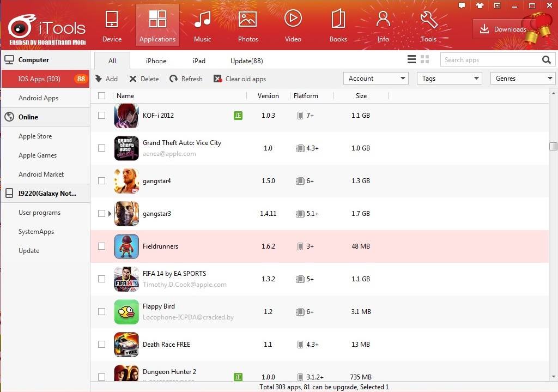Click the Death Race FREE app icon

click(126, 345)
